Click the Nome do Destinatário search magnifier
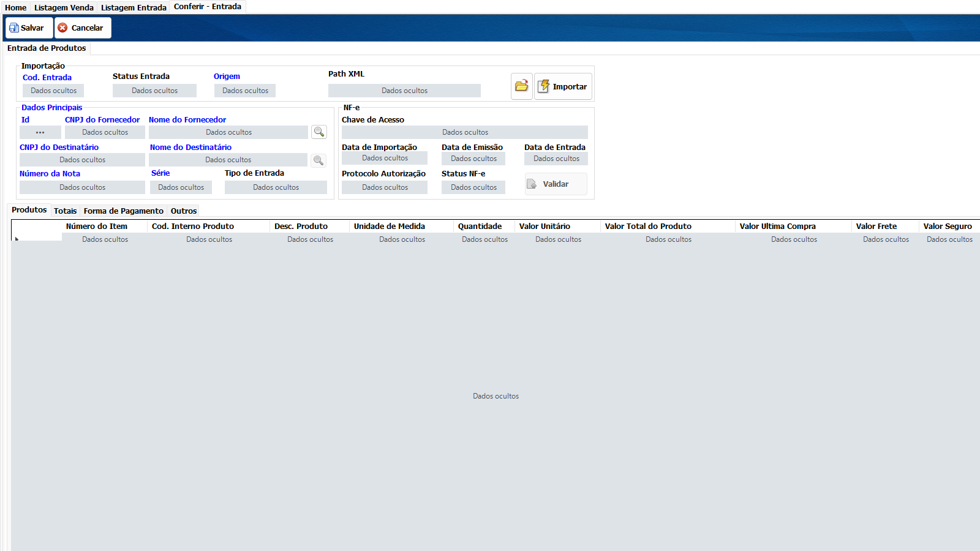This screenshot has width=980, height=551. tap(318, 160)
